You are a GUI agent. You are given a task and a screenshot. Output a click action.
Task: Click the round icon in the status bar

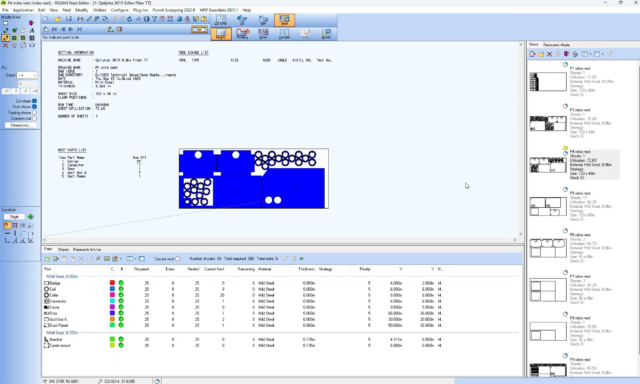pyautogui.click(x=157, y=381)
